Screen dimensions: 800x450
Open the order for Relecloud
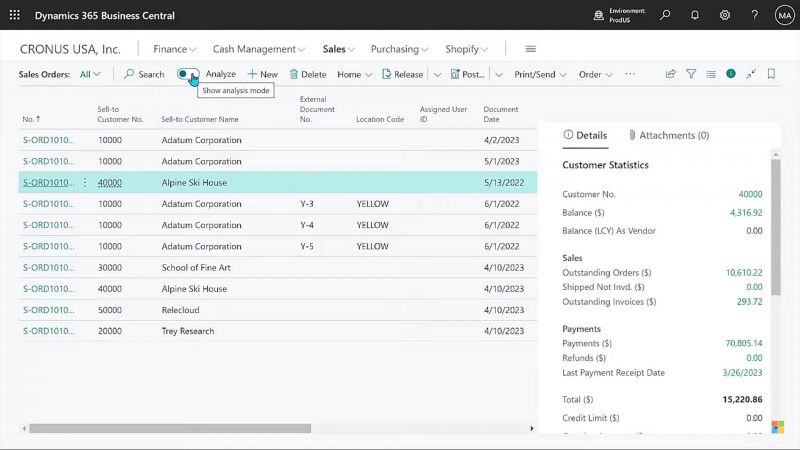point(48,310)
